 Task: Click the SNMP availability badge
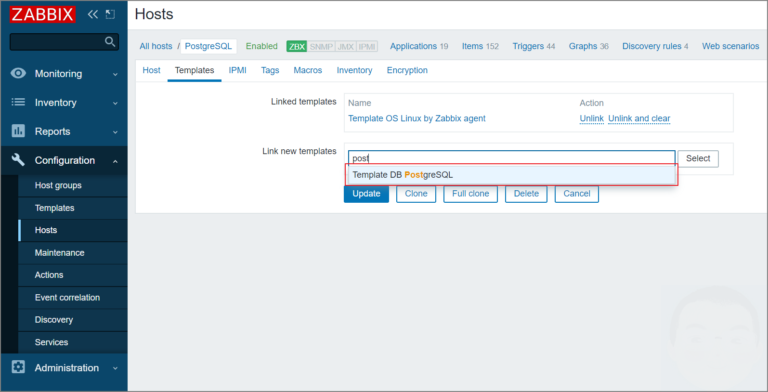[x=321, y=47]
